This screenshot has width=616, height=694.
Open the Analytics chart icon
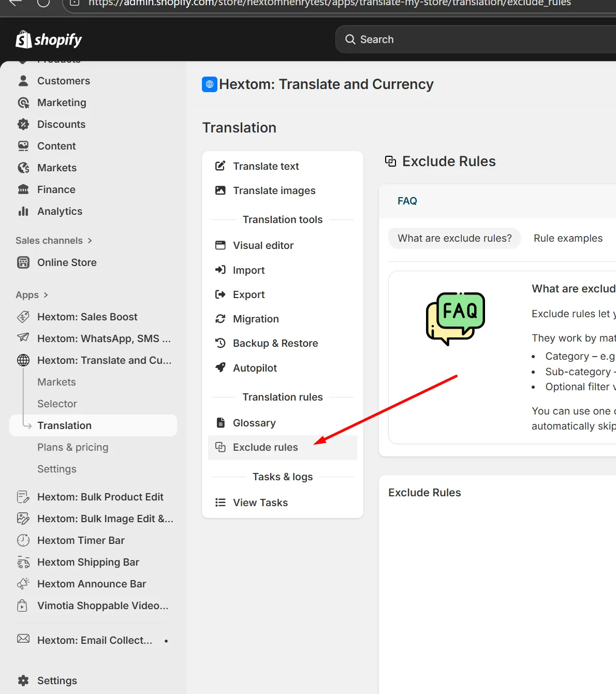[23, 211]
